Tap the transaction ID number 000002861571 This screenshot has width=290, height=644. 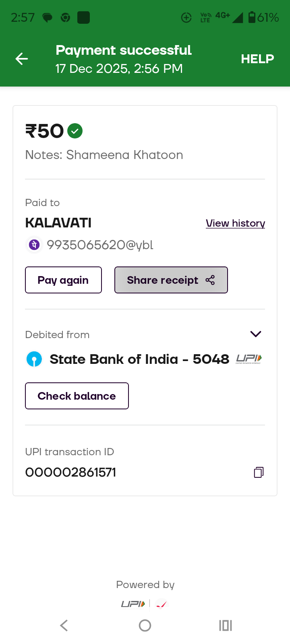click(71, 472)
